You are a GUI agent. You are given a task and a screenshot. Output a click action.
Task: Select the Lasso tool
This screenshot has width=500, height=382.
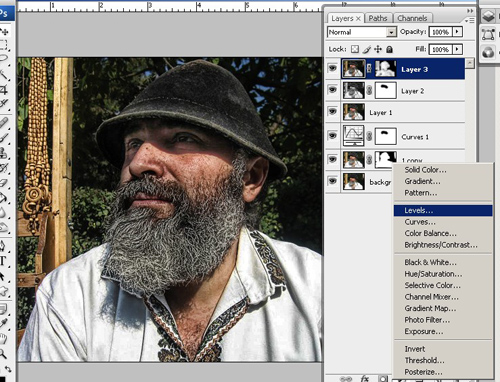(x=4, y=58)
